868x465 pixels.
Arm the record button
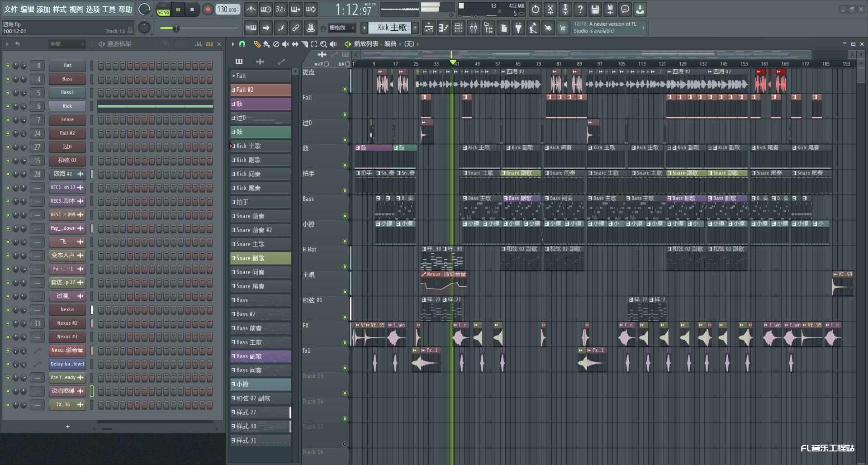click(x=208, y=9)
